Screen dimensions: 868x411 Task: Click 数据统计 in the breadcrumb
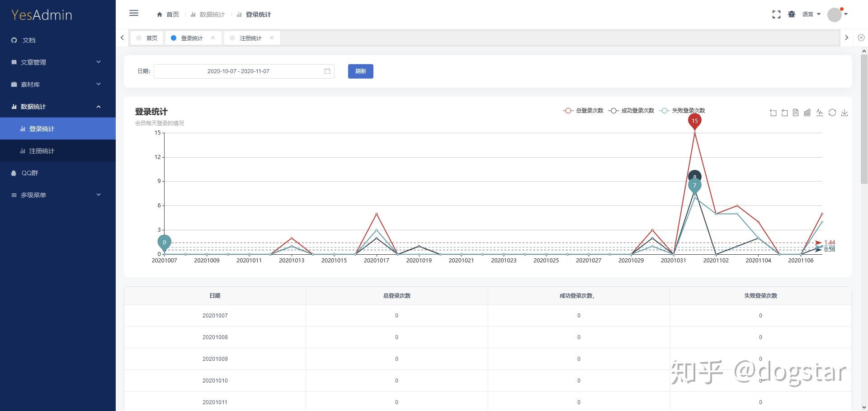tap(212, 14)
